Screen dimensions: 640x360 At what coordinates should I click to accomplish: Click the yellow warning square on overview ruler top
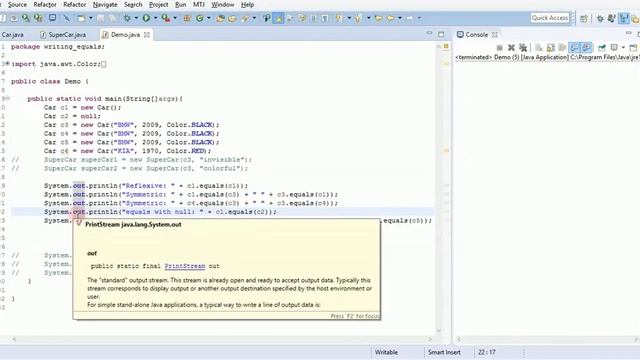coord(446,46)
